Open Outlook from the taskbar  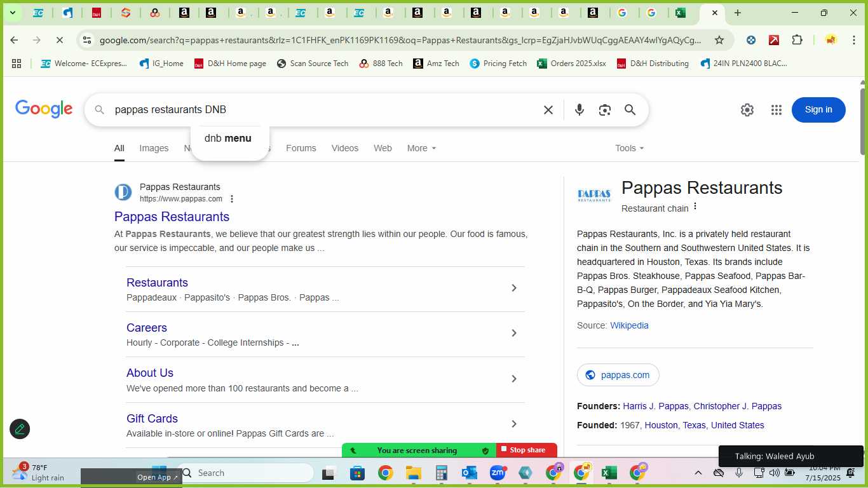[x=470, y=473]
